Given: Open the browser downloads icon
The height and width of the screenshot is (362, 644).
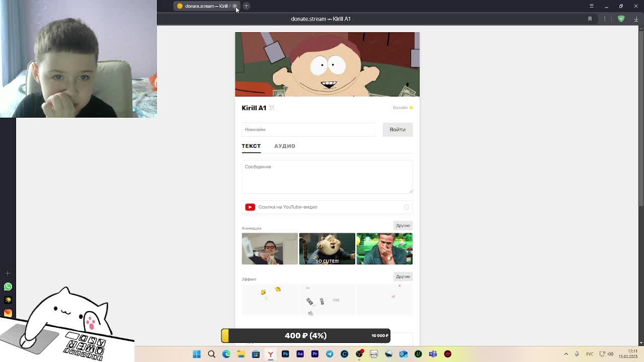Looking at the screenshot, I should [636, 19].
